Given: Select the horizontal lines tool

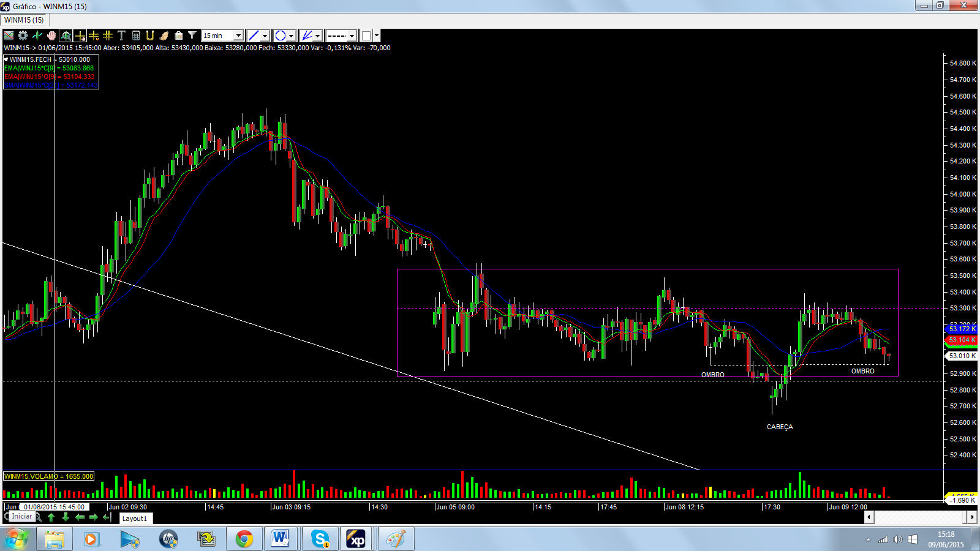Looking at the screenshot, I should (94, 36).
